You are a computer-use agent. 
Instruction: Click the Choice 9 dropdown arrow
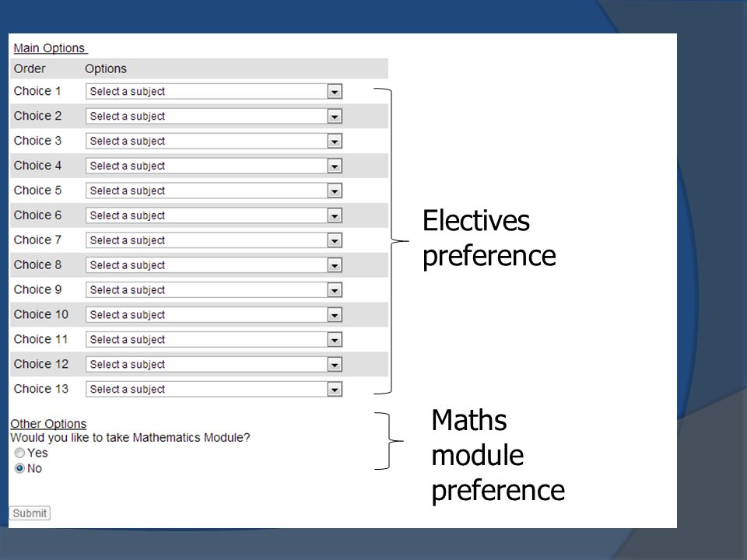(x=335, y=290)
